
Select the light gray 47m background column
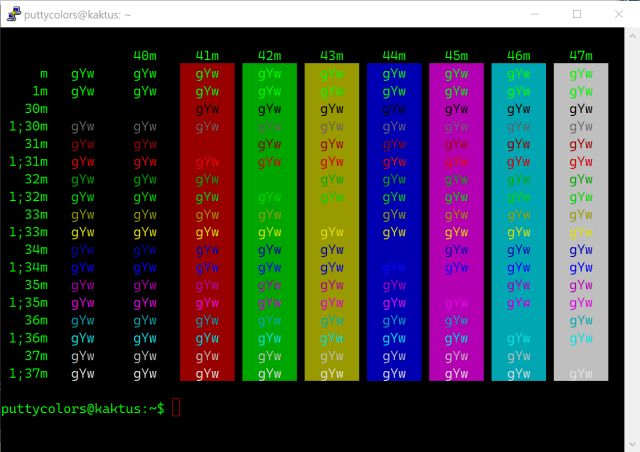(580, 222)
